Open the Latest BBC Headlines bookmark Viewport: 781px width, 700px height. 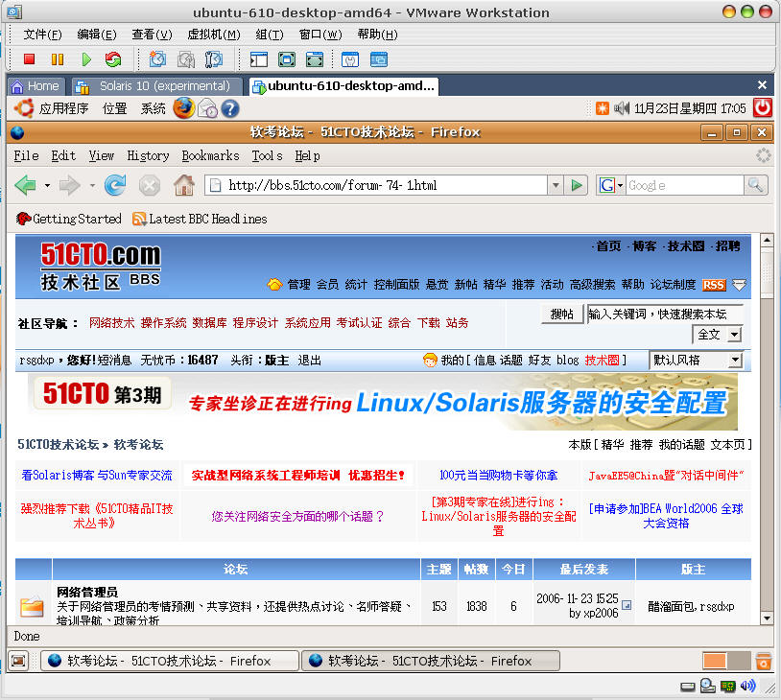click(200, 219)
